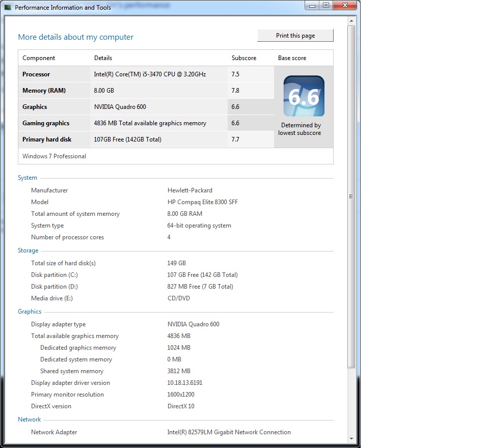
Task: Click the DirectX 10 value
Action: pyautogui.click(x=181, y=406)
